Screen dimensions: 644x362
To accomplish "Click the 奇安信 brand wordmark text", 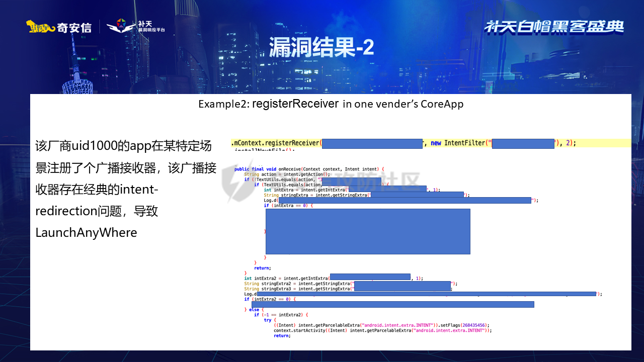I will coord(74,27).
